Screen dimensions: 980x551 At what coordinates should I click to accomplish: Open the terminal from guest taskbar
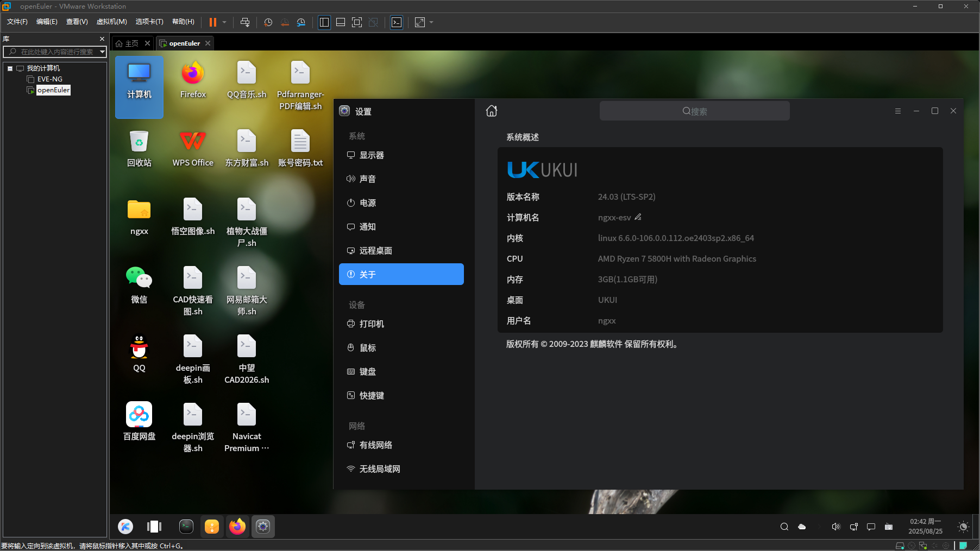(x=186, y=526)
